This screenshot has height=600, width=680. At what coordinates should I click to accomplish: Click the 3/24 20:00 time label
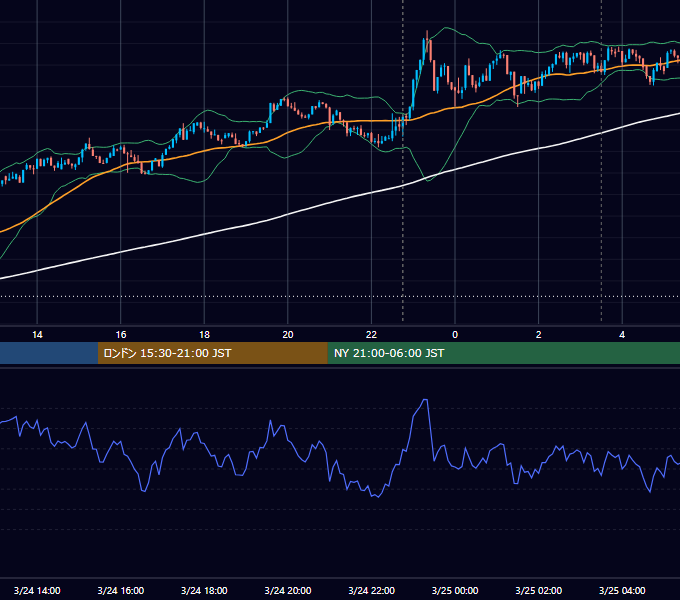(x=288, y=590)
